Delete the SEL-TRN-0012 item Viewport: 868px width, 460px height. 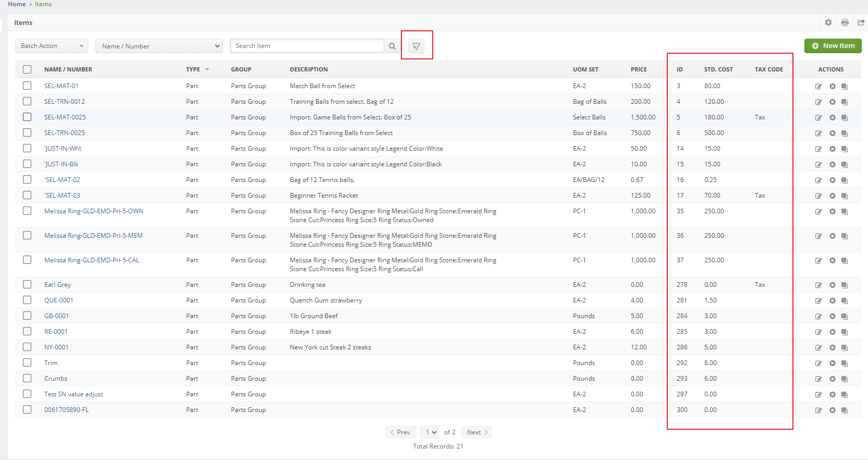pyautogui.click(x=833, y=102)
